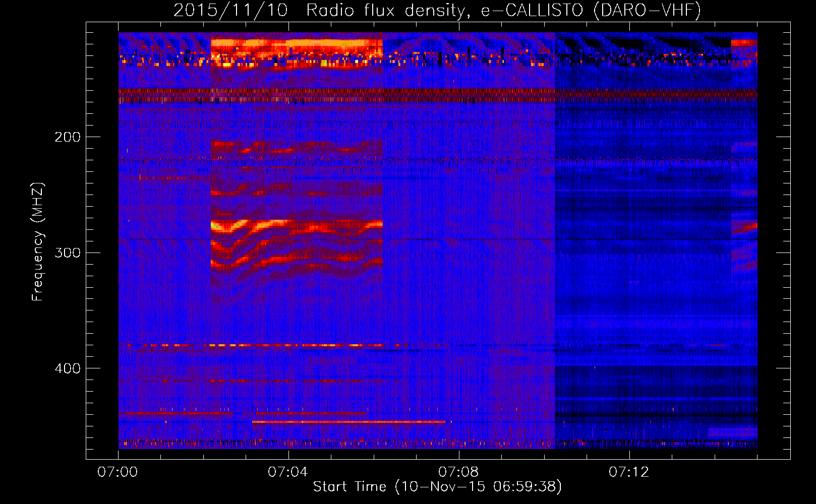Screen dimensions: 816x504
Task: Click the 200 frequency tick label
Action: click(68, 137)
